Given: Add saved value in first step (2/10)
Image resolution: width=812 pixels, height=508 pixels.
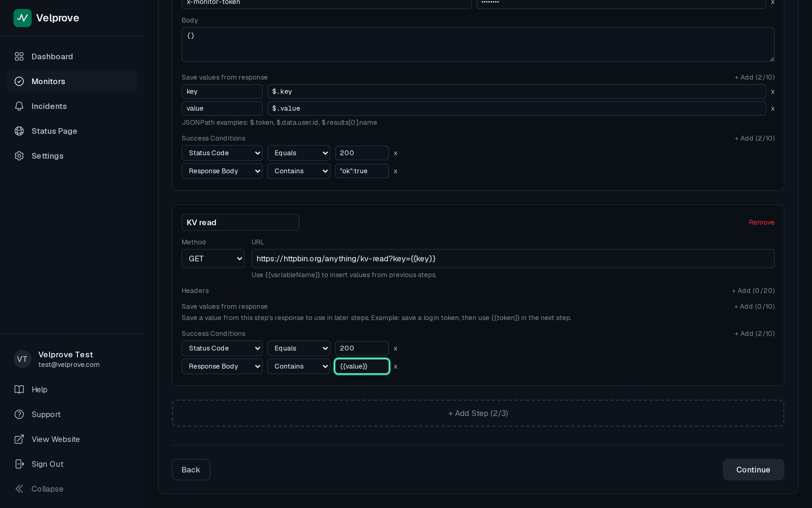Looking at the screenshot, I should click(754, 77).
